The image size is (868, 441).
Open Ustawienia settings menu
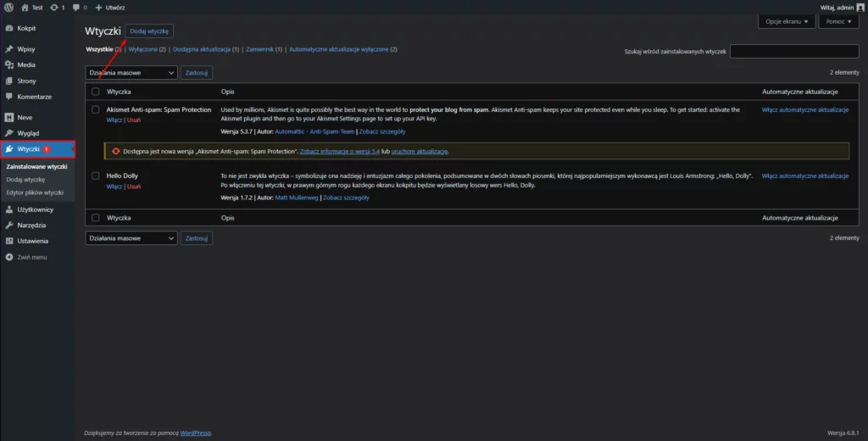coord(31,241)
